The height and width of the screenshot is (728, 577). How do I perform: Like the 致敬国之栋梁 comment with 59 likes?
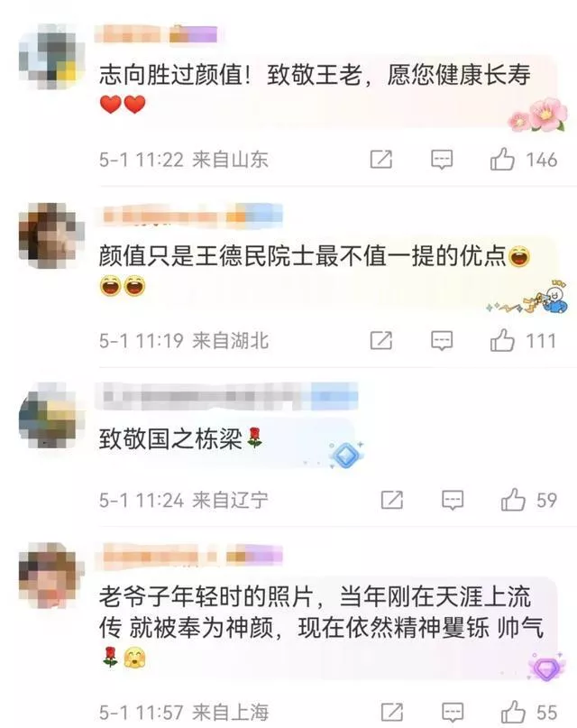click(513, 500)
